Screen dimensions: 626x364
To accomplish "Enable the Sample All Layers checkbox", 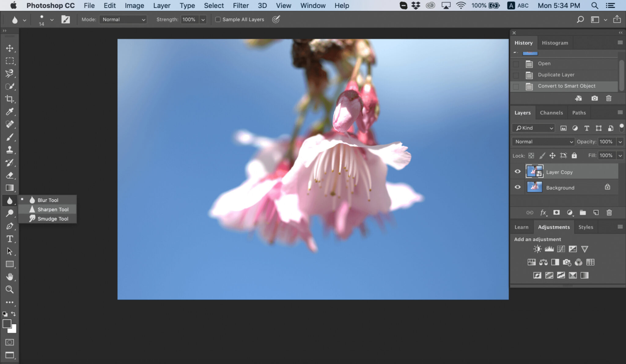I will 218,19.
